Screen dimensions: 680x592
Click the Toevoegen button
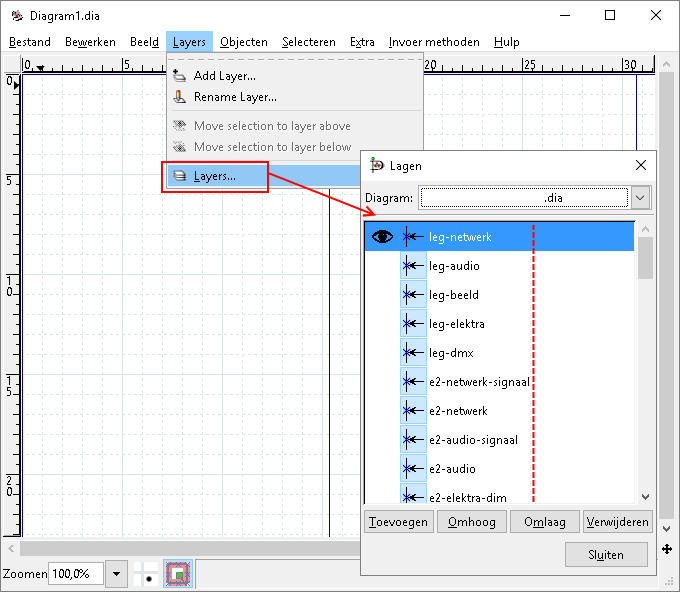pos(399,521)
